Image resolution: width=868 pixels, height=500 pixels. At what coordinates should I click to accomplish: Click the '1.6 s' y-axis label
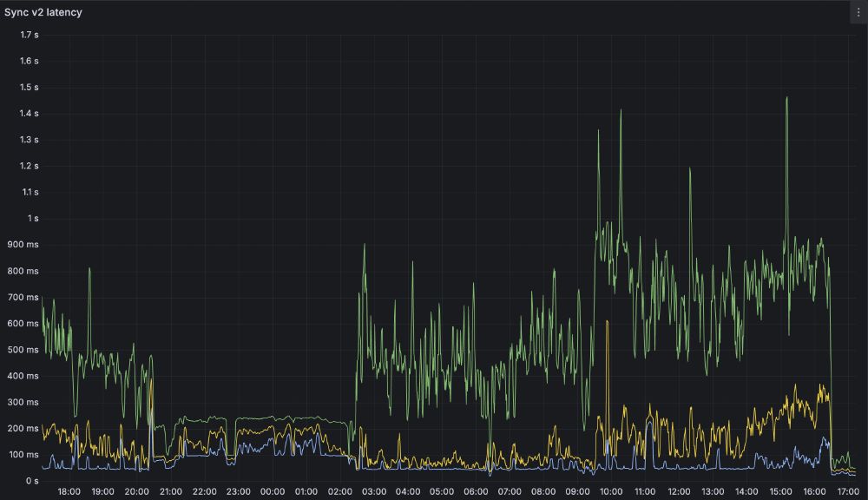30,61
